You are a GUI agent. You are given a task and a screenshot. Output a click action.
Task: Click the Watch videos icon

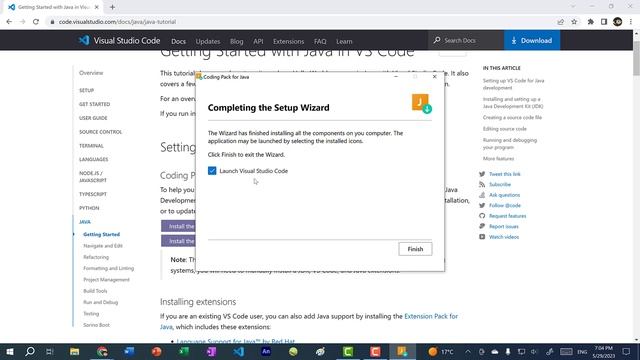[x=482, y=237]
